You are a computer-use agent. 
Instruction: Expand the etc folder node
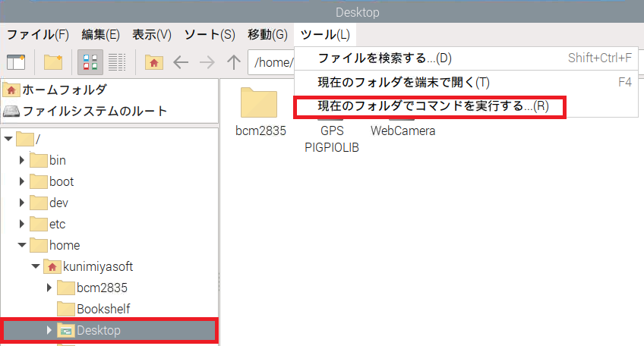pos(22,224)
